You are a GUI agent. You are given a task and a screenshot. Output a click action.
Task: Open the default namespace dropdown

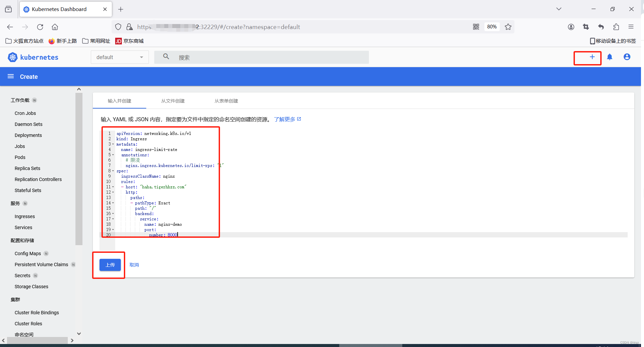tap(120, 57)
